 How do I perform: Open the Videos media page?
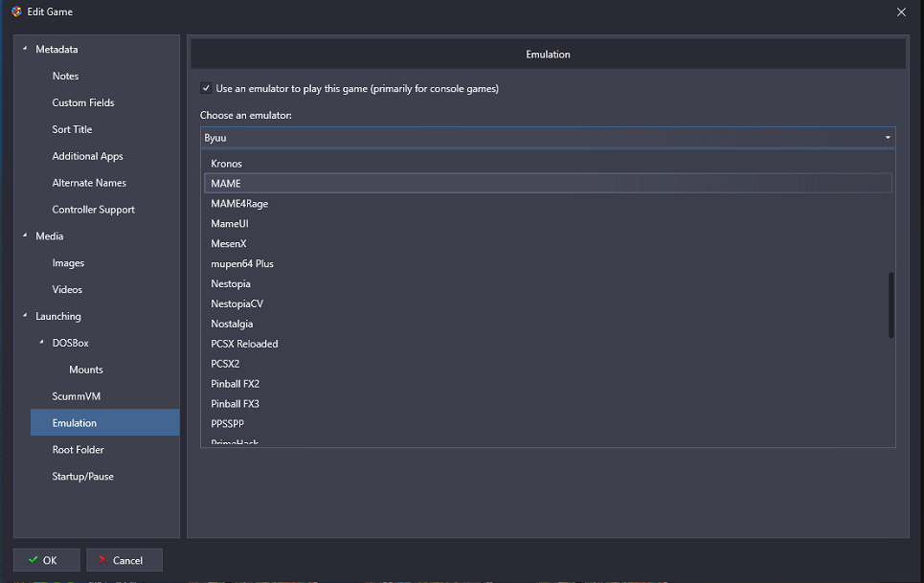tap(67, 290)
